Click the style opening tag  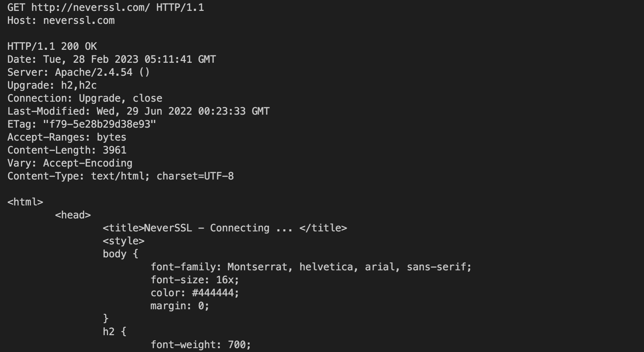(123, 241)
